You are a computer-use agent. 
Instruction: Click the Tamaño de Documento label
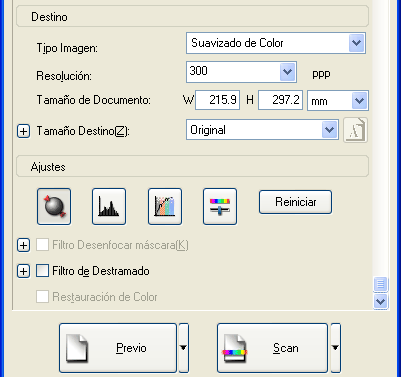pos(93,100)
